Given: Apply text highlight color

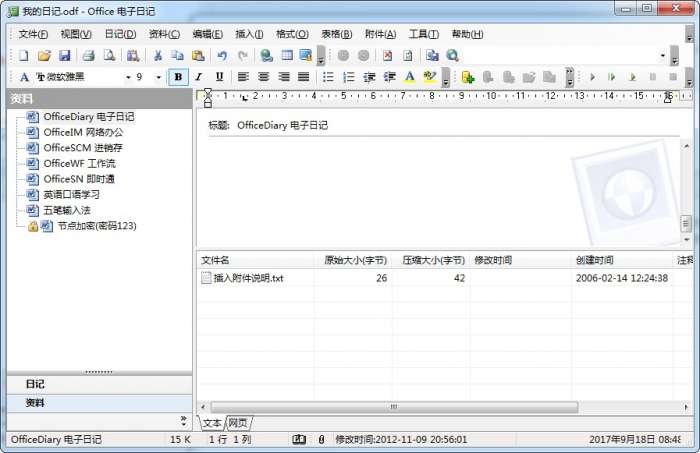Looking at the screenshot, I should tap(430, 77).
